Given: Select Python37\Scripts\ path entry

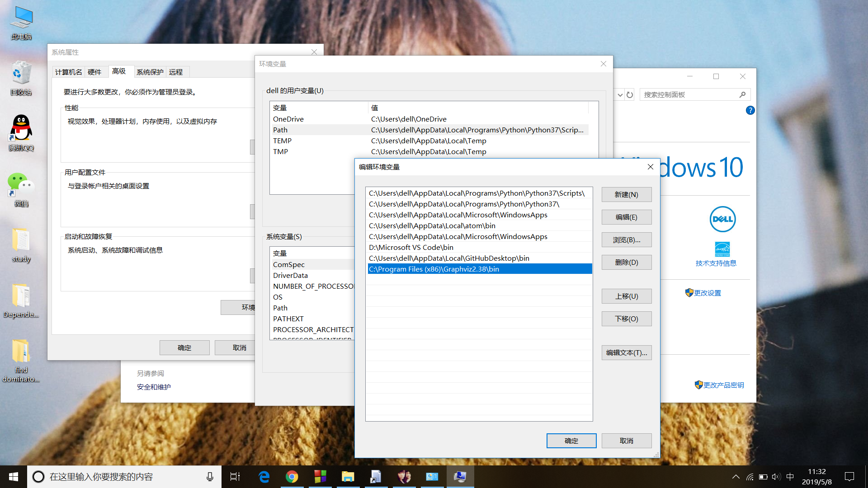Looking at the screenshot, I should 479,193.
